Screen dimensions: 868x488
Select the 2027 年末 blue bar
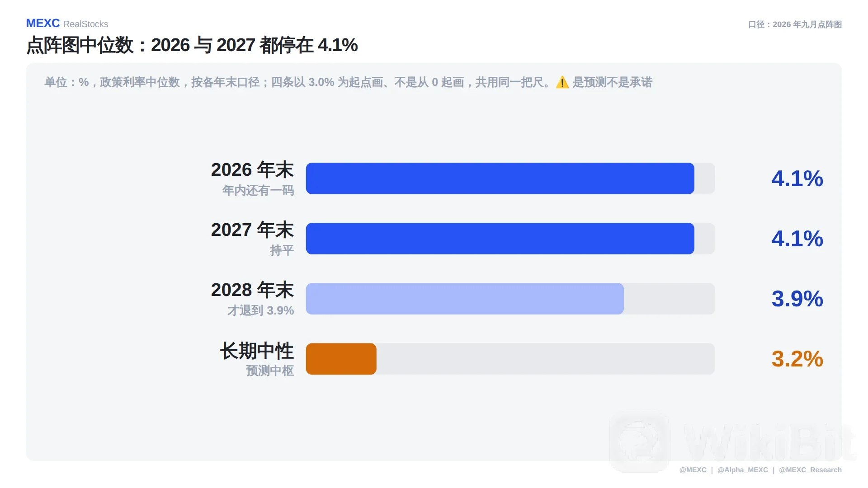pos(500,239)
